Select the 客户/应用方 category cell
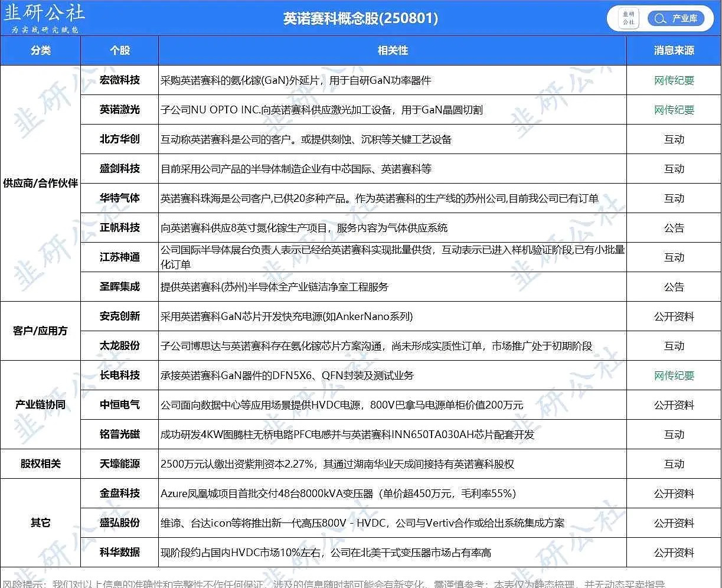The height and width of the screenshot is (588, 722). (41, 331)
